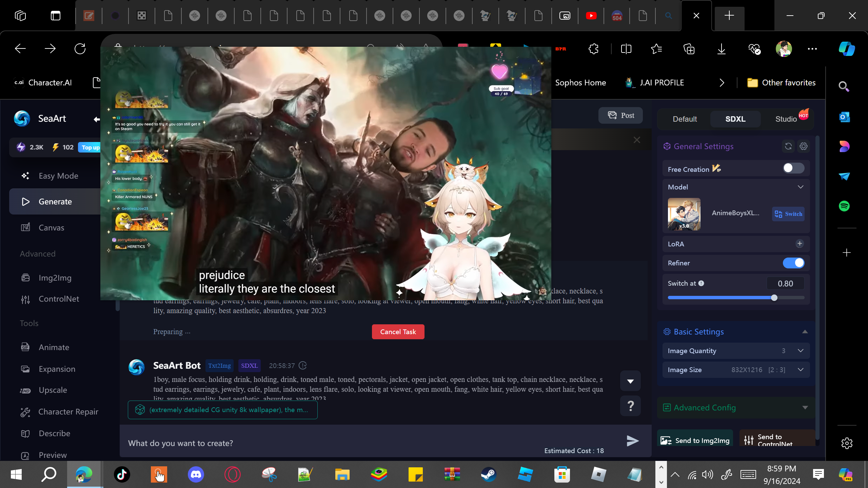Click the Upscale HD icon
The height and width of the screenshot is (488, 868).
point(25,390)
